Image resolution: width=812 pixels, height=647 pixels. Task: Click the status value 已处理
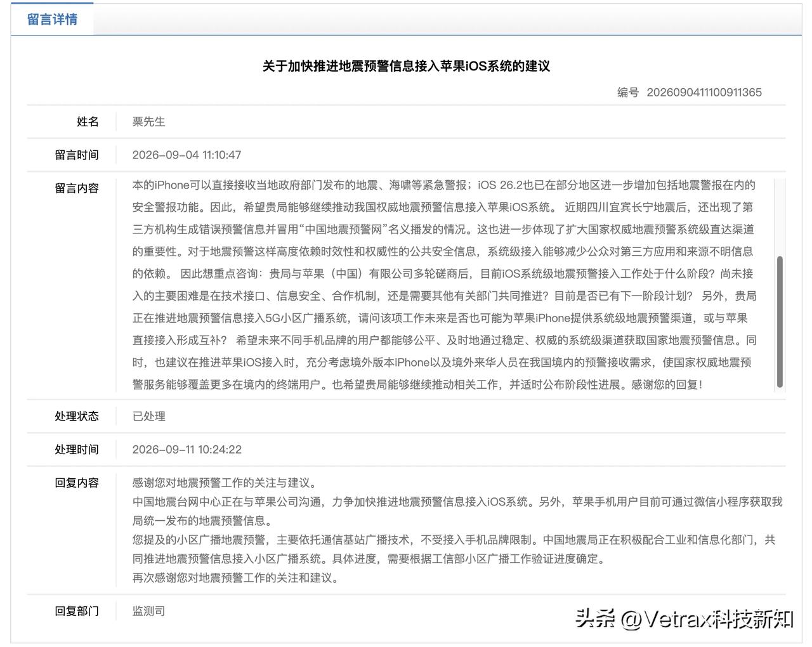coord(148,416)
